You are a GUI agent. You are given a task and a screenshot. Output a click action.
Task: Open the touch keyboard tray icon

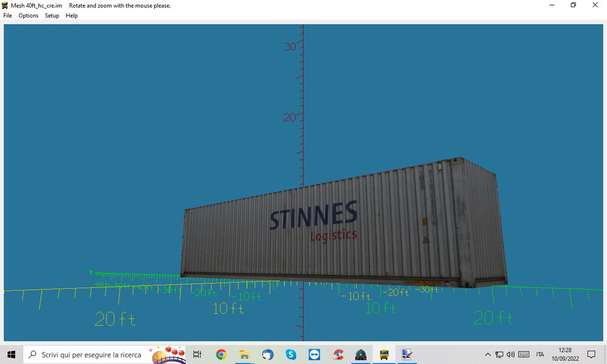pyautogui.click(x=524, y=354)
